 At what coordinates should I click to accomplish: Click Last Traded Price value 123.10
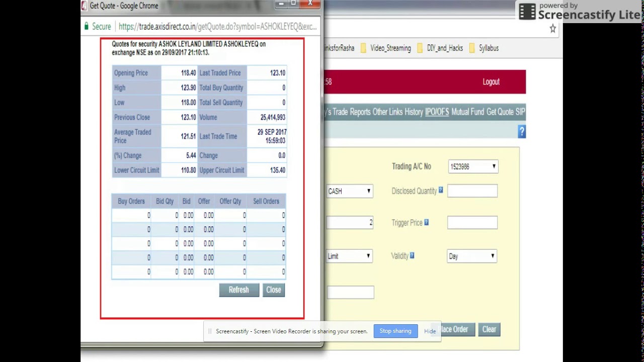point(277,73)
